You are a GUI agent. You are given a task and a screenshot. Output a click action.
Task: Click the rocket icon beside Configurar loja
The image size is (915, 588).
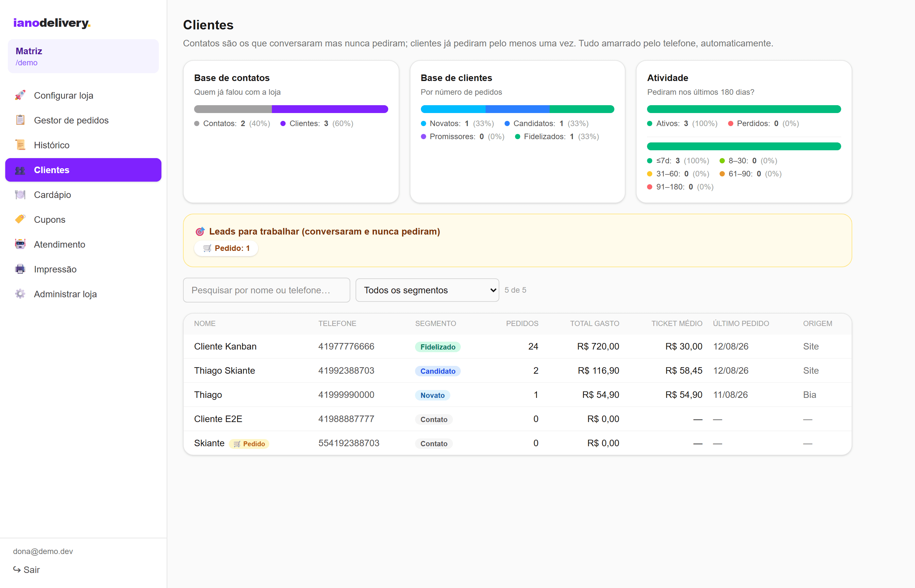click(20, 95)
